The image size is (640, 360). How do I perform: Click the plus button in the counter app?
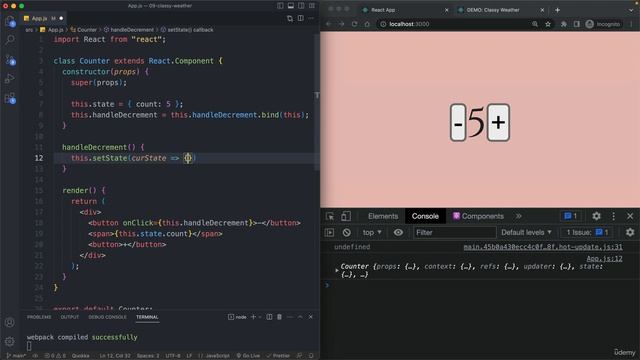(498, 122)
